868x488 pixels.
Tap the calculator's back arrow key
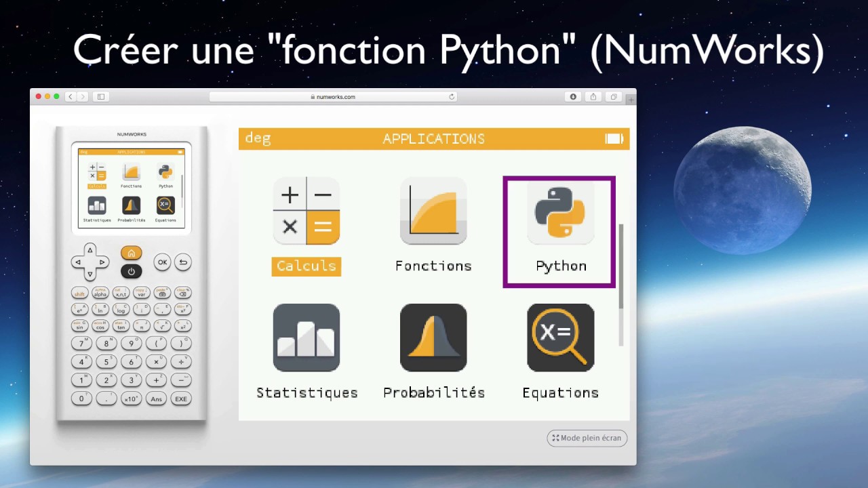(182, 262)
